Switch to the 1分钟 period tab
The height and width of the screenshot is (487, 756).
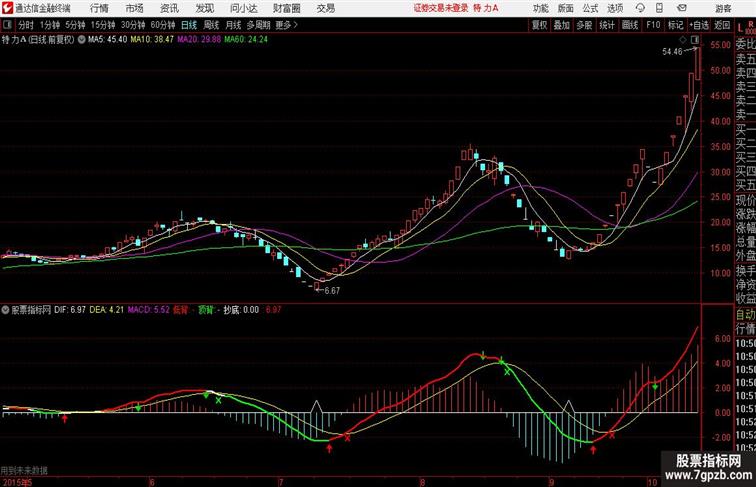(50, 25)
